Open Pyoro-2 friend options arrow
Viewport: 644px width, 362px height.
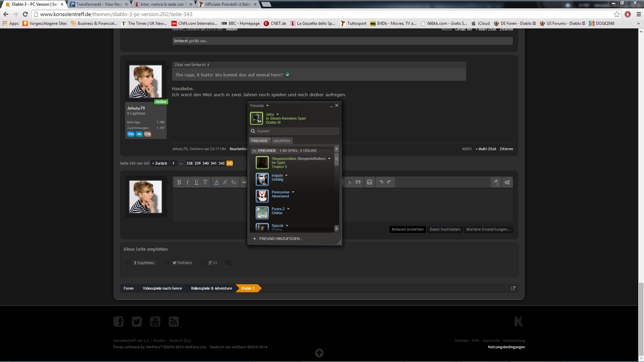288,209
